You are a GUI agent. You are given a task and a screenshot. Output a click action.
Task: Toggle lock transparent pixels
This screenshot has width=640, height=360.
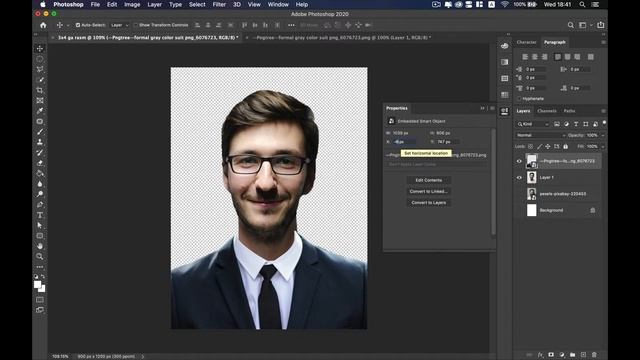(x=530, y=146)
